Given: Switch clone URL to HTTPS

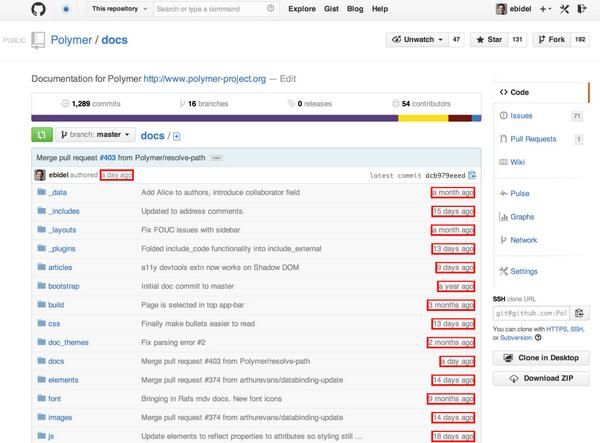Looking at the screenshot, I should tap(556, 329).
